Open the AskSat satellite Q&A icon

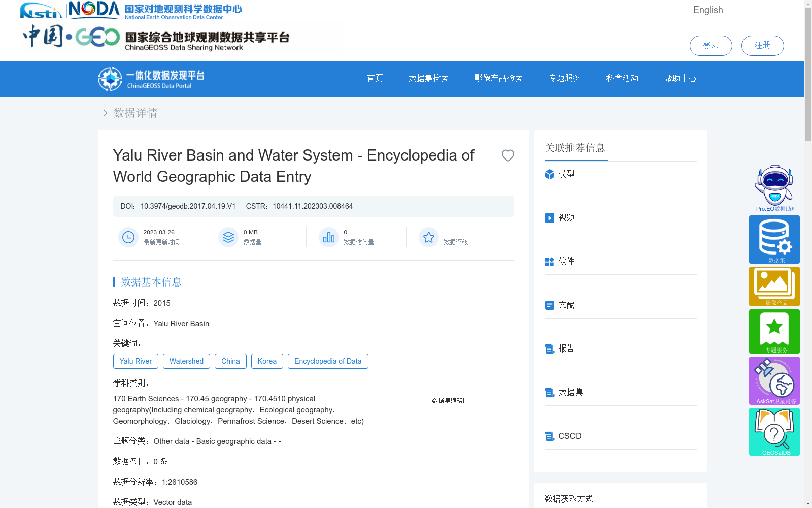point(774,381)
